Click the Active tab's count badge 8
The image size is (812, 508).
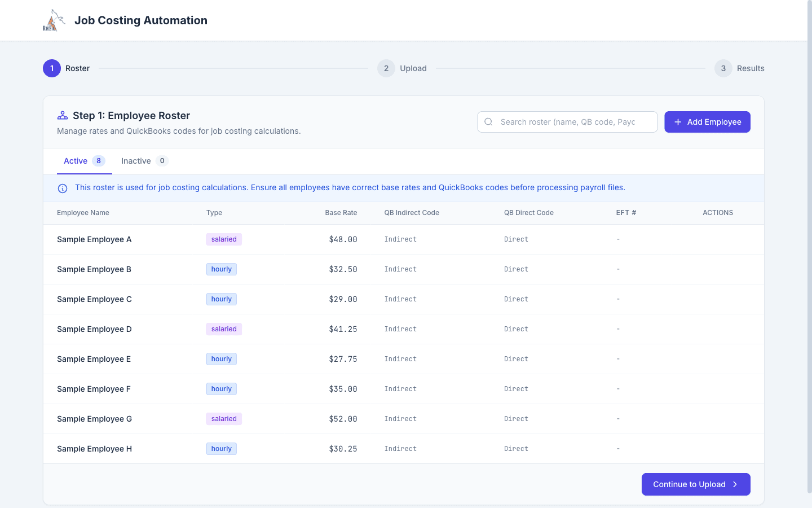click(99, 161)
